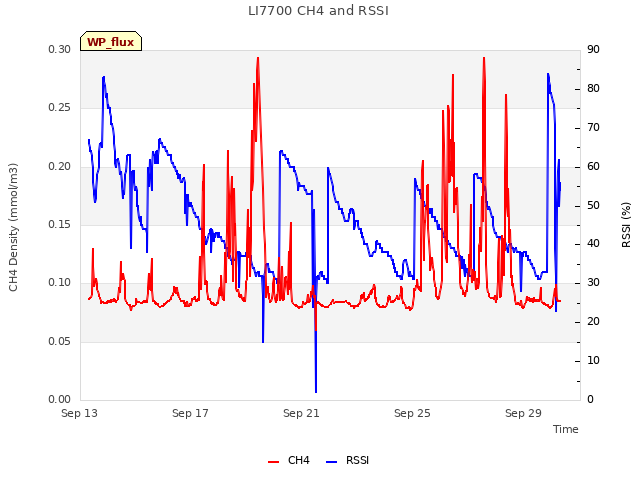
Task: Click the WP_flux label badge
Action: coord(111,41)
